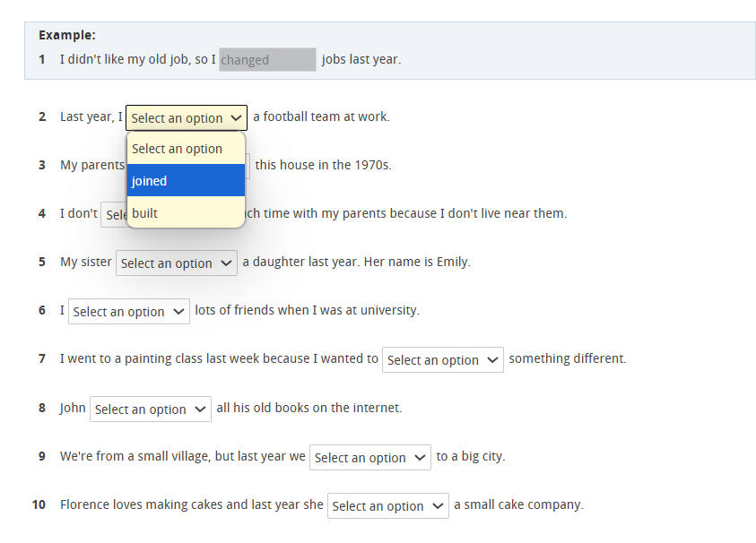Image resolution: width=756 pixels, height=543 pixels.
Task: Click the arrow on the football team dropdown
Action: [x=237, y=117]
